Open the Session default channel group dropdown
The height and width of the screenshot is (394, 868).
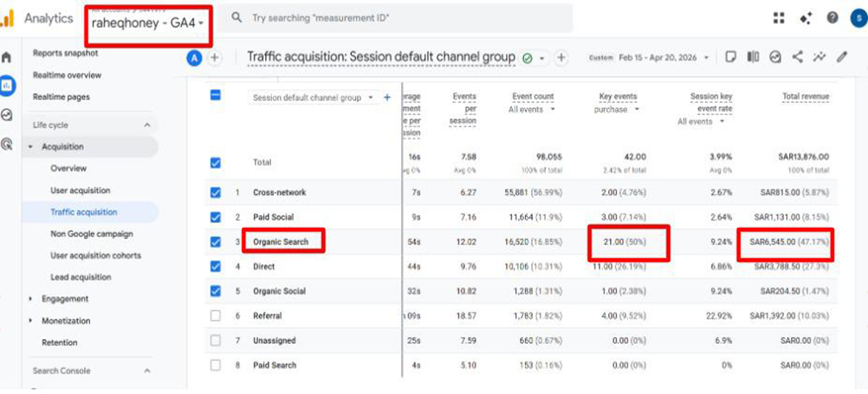click(313, 98)
